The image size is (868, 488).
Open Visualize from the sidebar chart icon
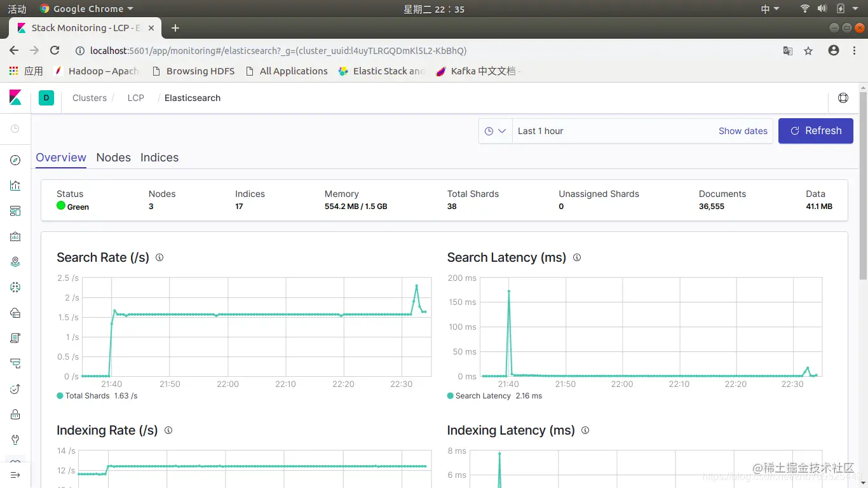click(x=15, y=186)
